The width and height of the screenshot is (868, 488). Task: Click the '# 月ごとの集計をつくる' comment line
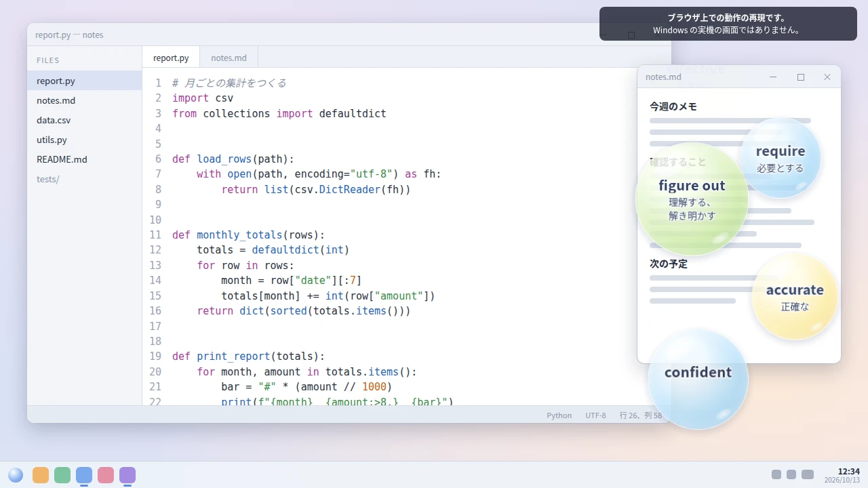(229, 83)
